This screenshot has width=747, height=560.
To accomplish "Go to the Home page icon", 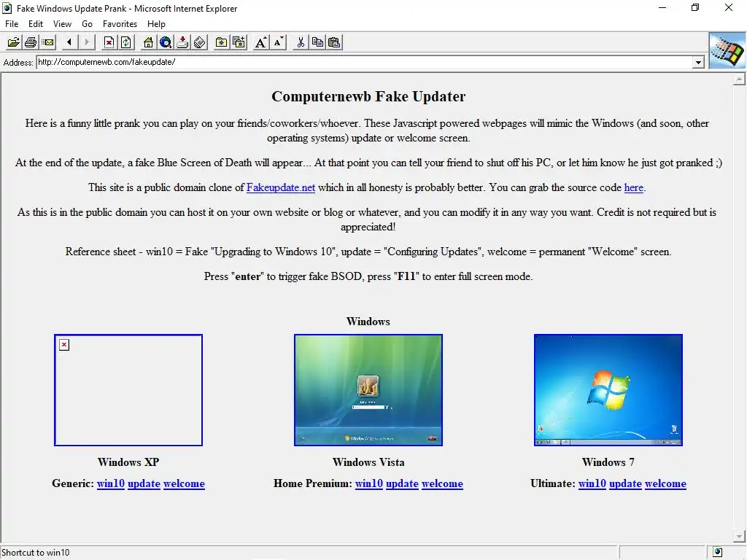I will tap(149, 42).
